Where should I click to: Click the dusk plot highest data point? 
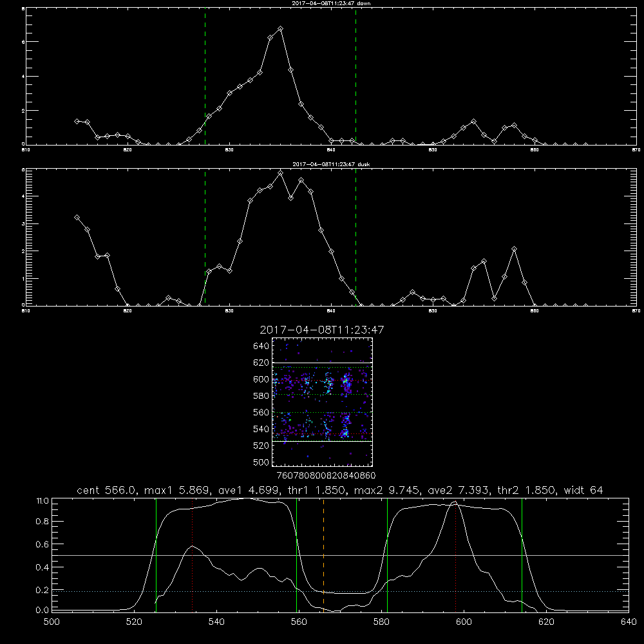tap(281, 173)
